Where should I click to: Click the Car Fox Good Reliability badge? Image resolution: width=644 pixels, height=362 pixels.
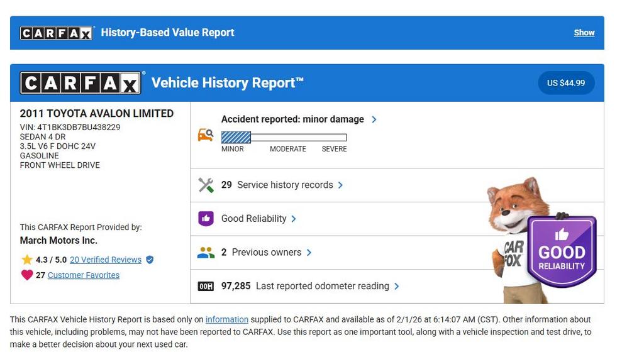[x=561, y=251]
